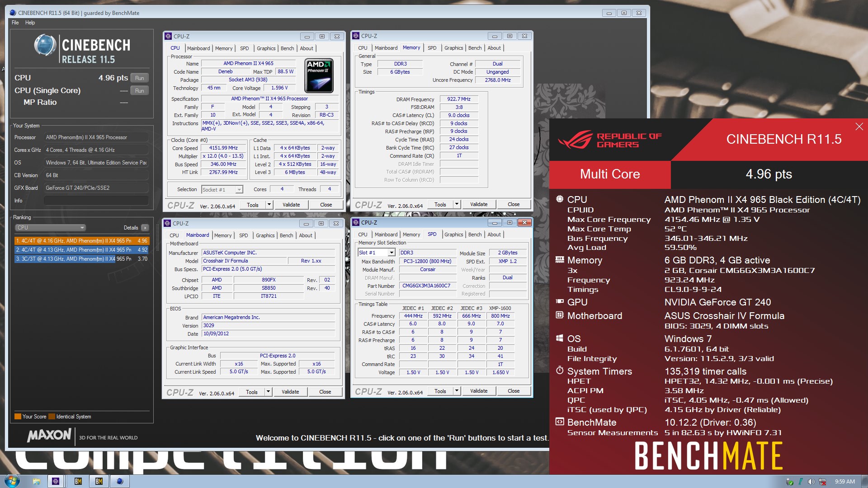Click the Processor name field in Cinebench
Viewport: 868px width, 488px height.
pyautogui.click(x=96, y=137)
